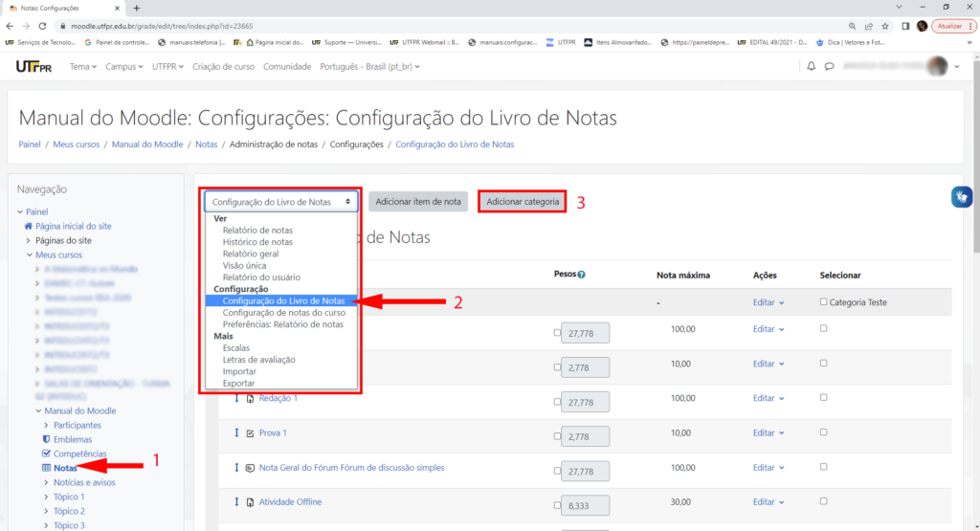Open a new browser tab

pyautogui.click(x=136, y=8)
